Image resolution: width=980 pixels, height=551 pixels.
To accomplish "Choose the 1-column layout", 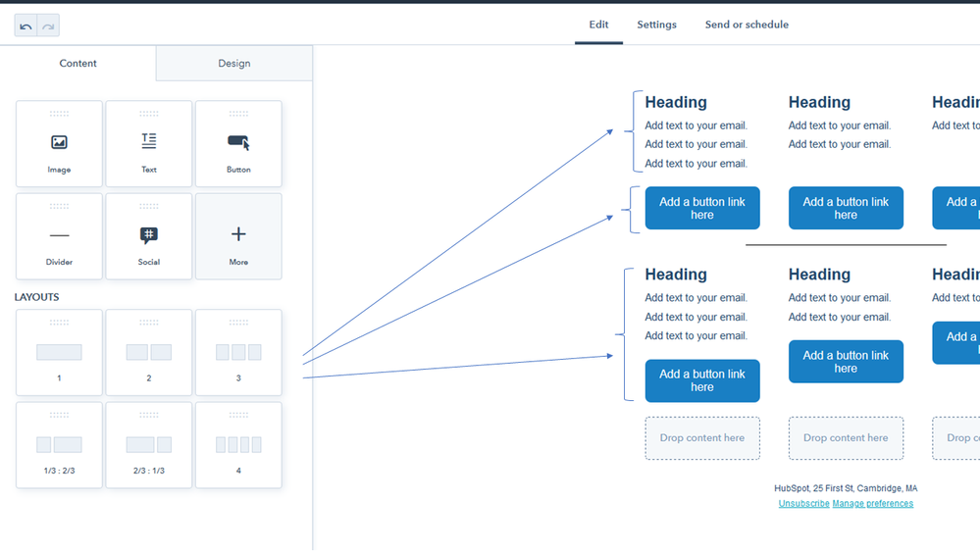I will pos(59,352).
